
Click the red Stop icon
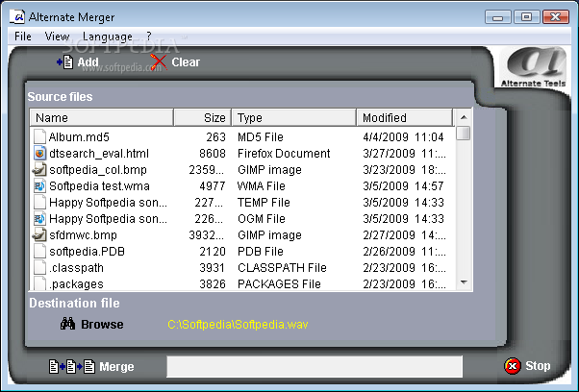tap(513, 366)
